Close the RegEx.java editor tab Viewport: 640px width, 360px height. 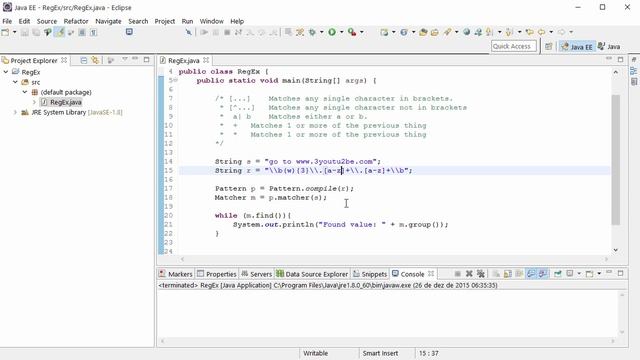point(206,60)
